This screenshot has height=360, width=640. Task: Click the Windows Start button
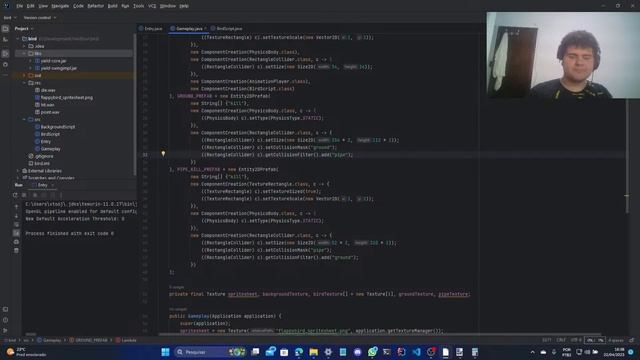pyautogui.click(x=165, y=352)
